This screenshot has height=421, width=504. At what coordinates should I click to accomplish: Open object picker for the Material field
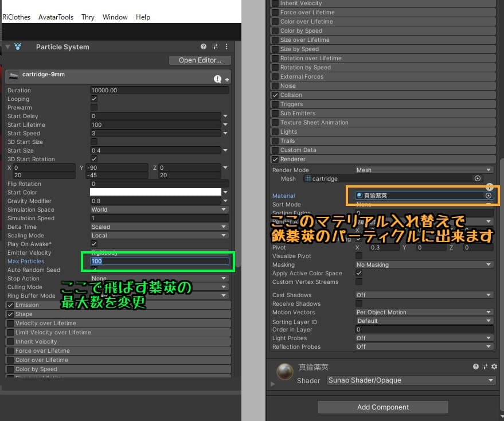click(488, 196)
